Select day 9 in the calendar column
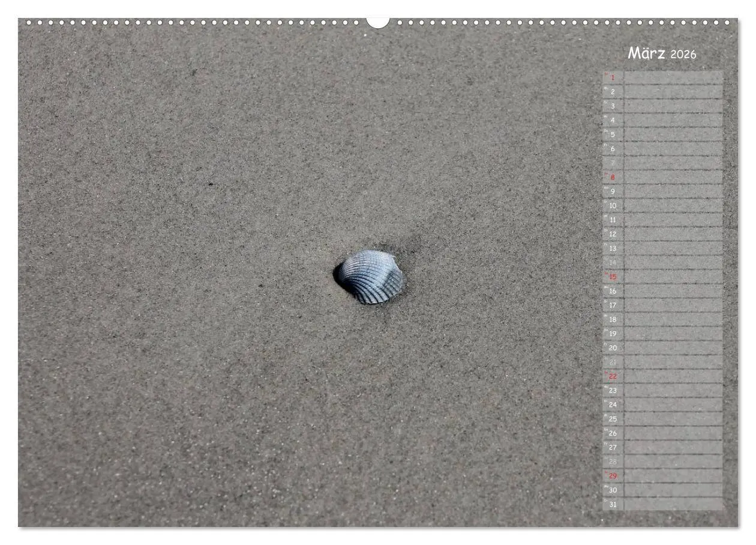Screen dimensions: 756x545 613,191
